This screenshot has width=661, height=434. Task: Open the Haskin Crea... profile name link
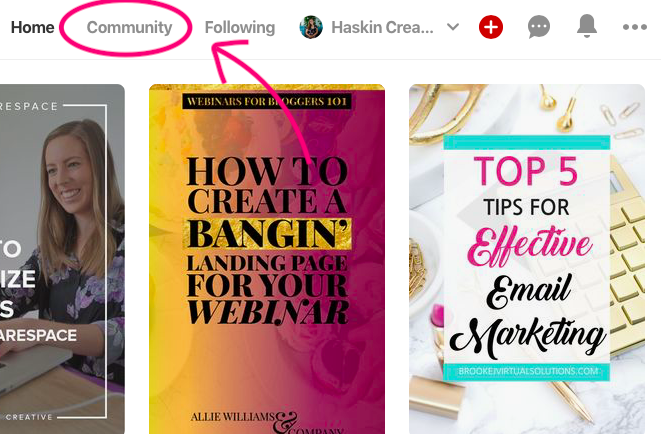pyautogui.click(x=382, y=27)
